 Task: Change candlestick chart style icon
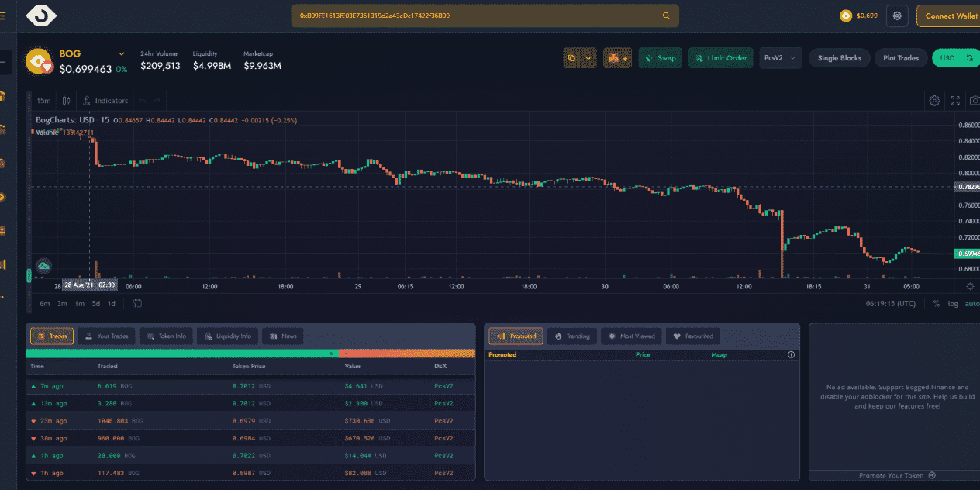[x=67, y=101]
